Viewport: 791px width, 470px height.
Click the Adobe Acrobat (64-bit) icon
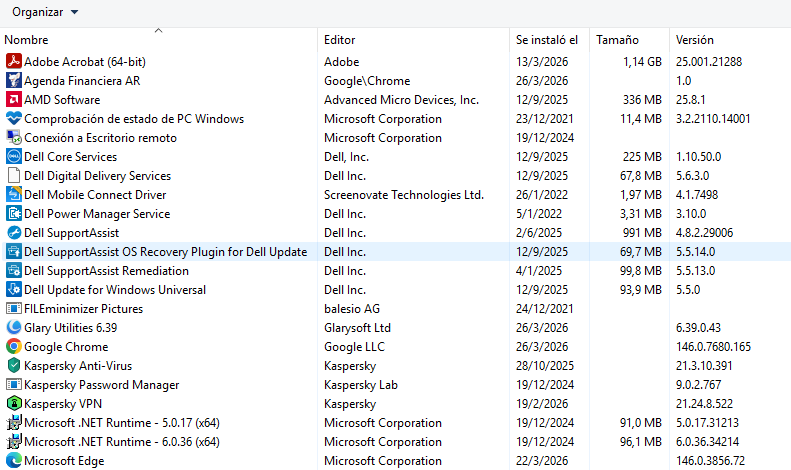(14, 62)
